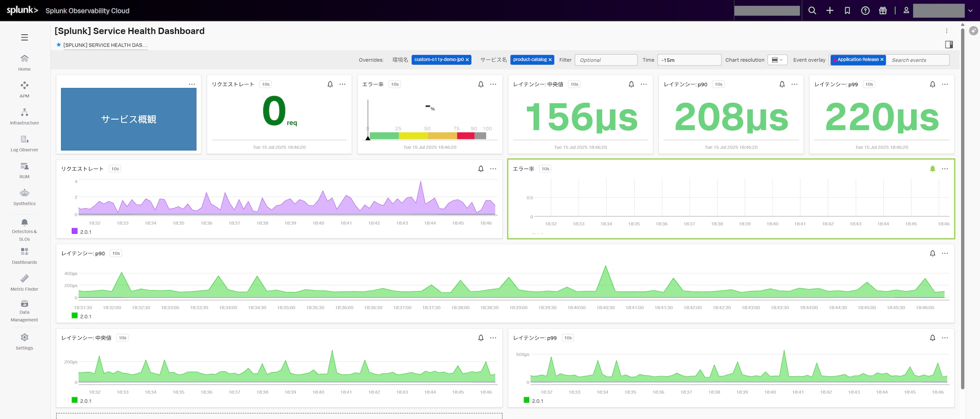This screenshot has height=419, width=980.
Task: Click green alert bell on エラー率 line chart
Action: click(933, 169)
